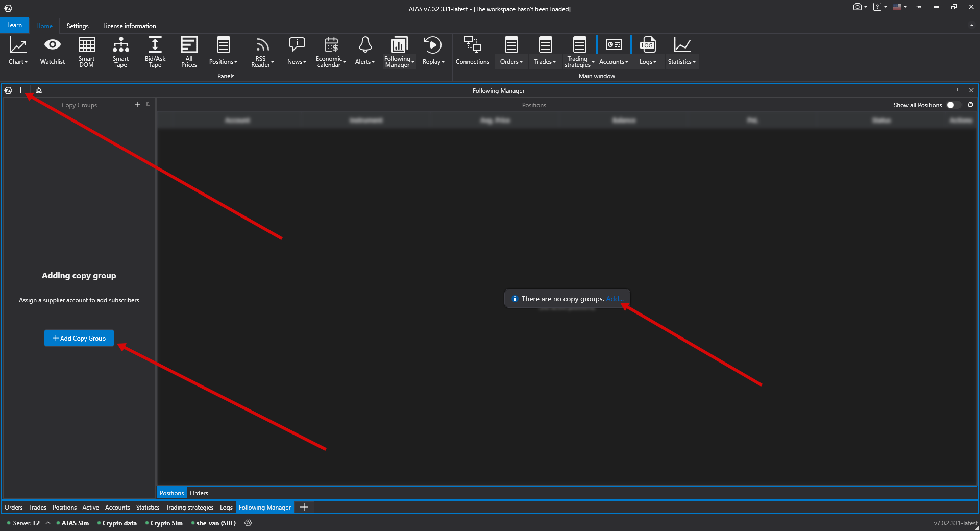Expand the Positions dropdown arrow
The height and width of the screenshot is (531, 980).
coord(236,62)
